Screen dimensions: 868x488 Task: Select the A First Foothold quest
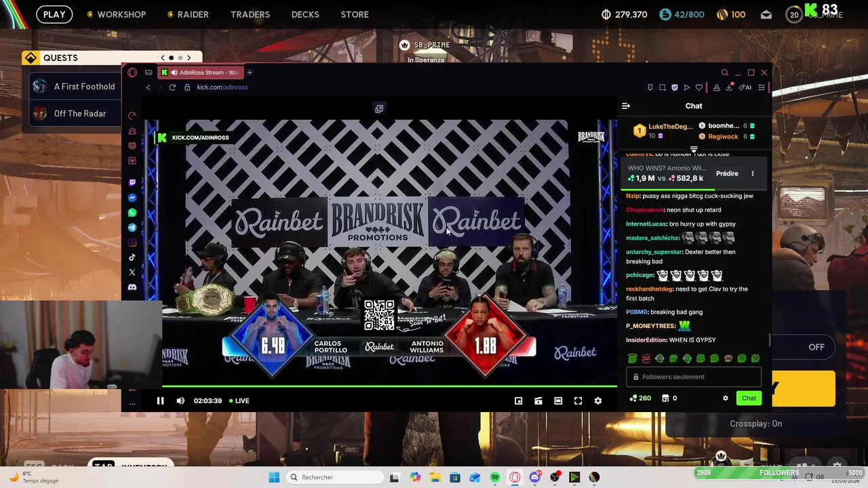coord(76,87)
